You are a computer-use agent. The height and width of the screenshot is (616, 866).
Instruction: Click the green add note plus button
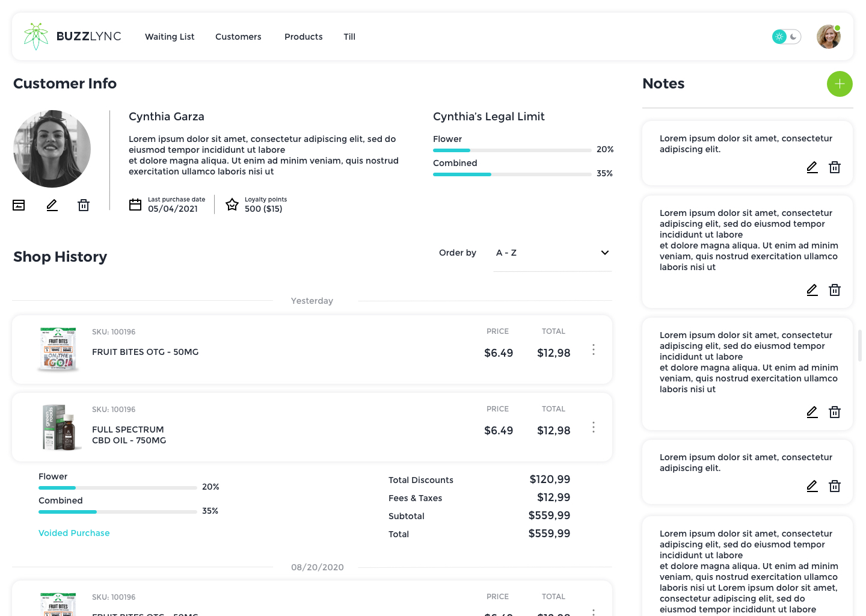(x=840, y=84)
